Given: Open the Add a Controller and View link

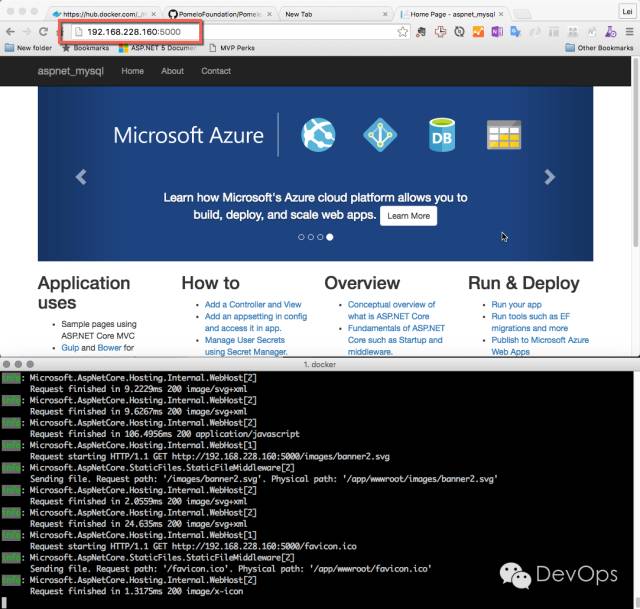Looking at the screenshot, I should (253, 304).
